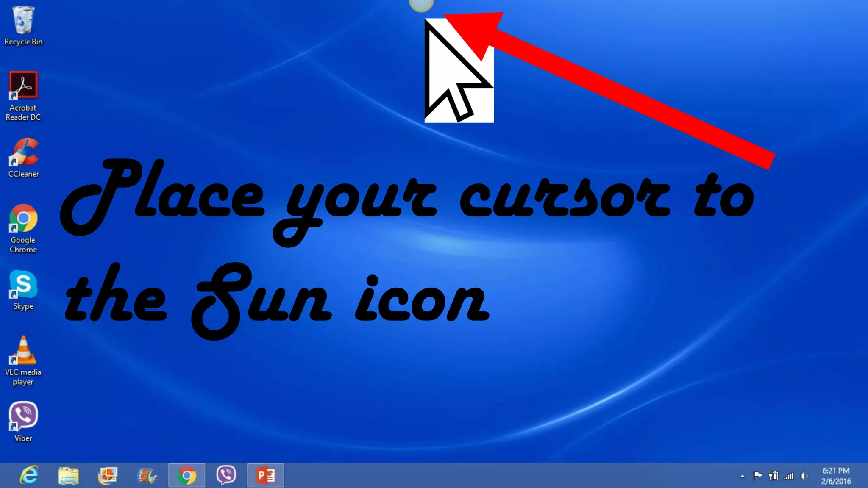
Task: Switch to Chrome on the taskbar
Action: coord(186,475)
